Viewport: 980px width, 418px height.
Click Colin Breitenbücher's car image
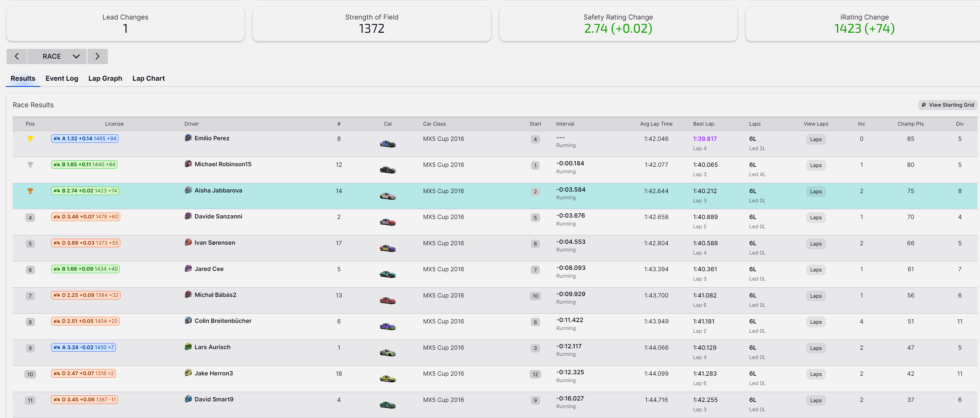[x=388, y=326]
